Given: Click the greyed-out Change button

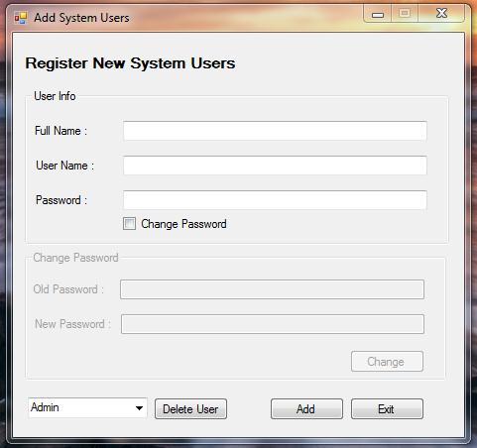Looking at the screenshot, I should click(x=387, y=362).
